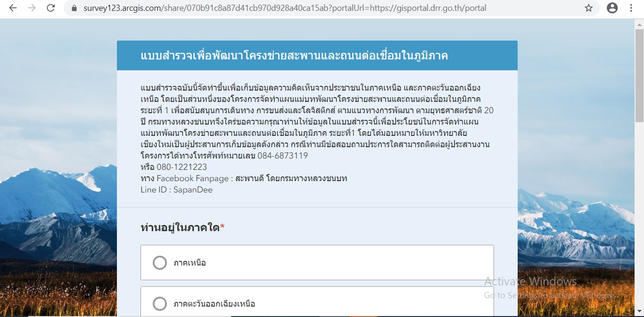644x317 pixels.
Task: Click the browser Forward arrow
Action: pos(32,8)
